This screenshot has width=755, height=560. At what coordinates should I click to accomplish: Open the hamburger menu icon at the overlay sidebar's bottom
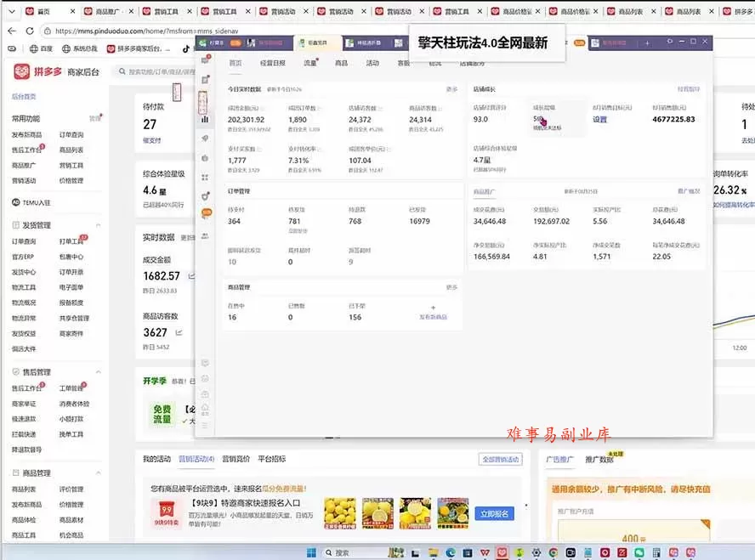tap(205, 425)
